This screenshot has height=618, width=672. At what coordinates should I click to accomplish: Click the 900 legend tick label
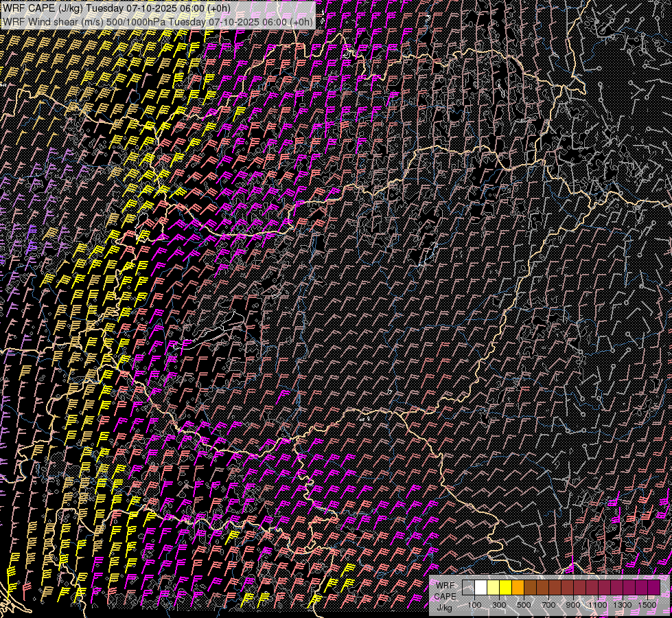point(573,604)
